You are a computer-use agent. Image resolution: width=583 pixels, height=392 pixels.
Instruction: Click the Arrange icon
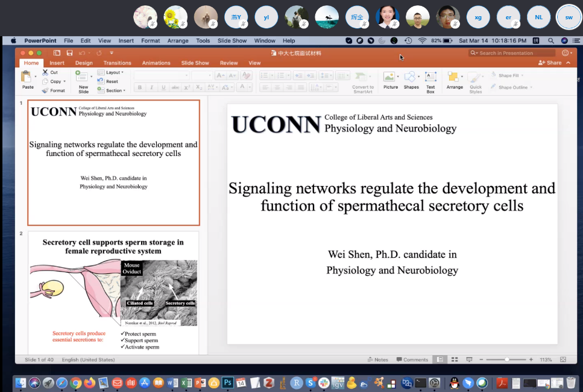point(453,77)
